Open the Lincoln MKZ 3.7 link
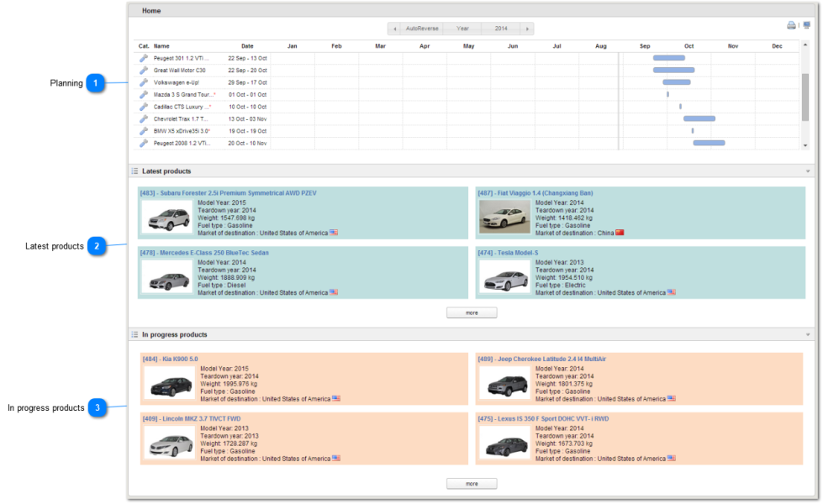 point(192,419)
